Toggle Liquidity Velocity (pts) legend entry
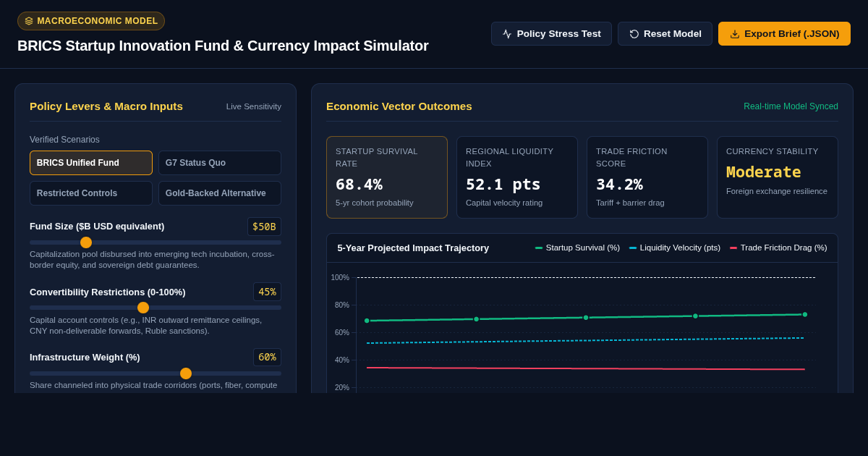 click(674, 248)
